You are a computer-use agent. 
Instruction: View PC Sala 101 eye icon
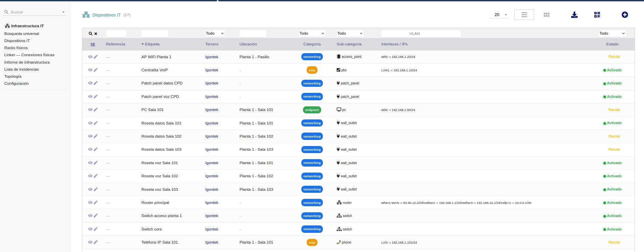(x=90, y=110)
